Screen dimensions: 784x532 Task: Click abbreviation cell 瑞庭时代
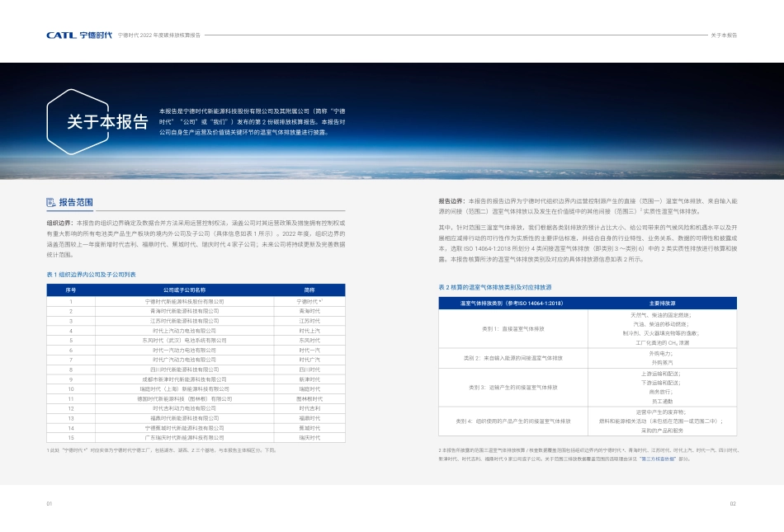click(309, 389)
